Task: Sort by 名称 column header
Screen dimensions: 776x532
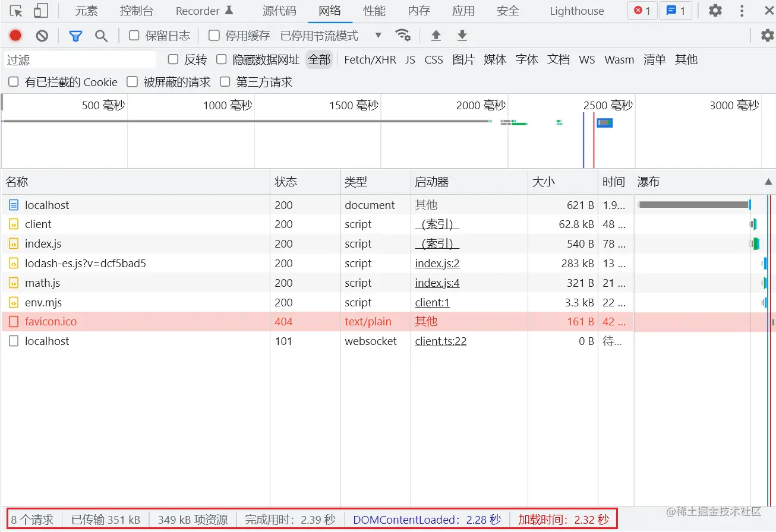Action: click(x=135, y=182)
